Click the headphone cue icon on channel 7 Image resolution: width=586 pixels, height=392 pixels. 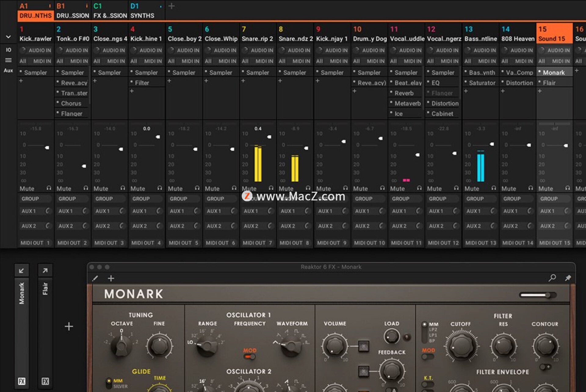click(x=271, y=188)
